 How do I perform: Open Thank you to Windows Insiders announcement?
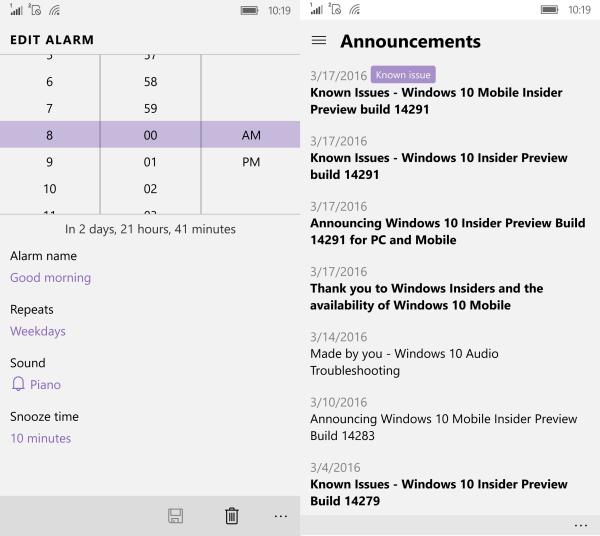[x=426, y=297]
